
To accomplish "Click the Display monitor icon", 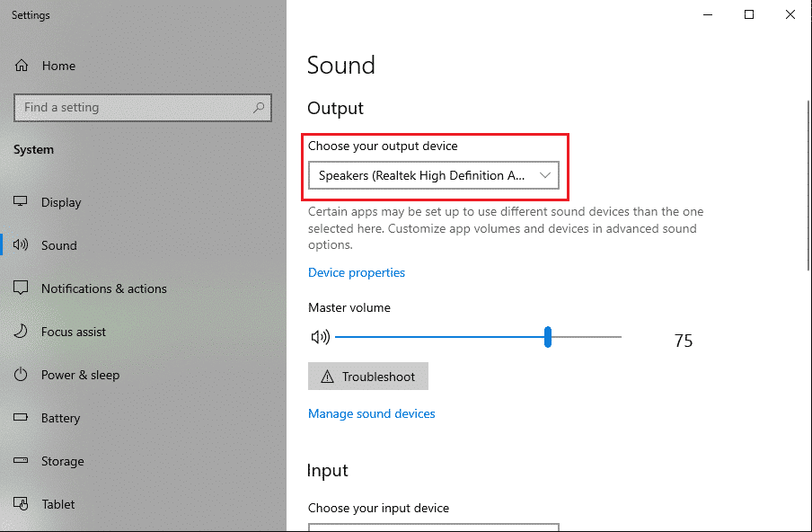I will tap(22, 202).
